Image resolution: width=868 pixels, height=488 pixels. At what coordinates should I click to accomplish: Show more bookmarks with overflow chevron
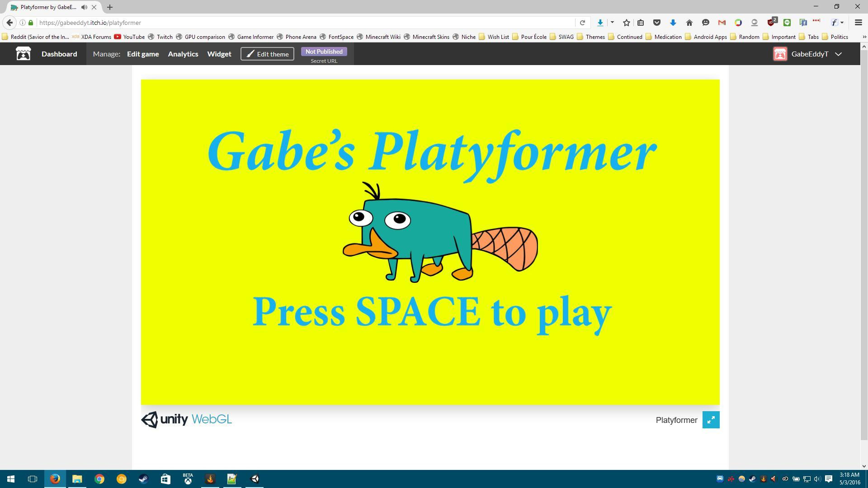coord(864,37)
